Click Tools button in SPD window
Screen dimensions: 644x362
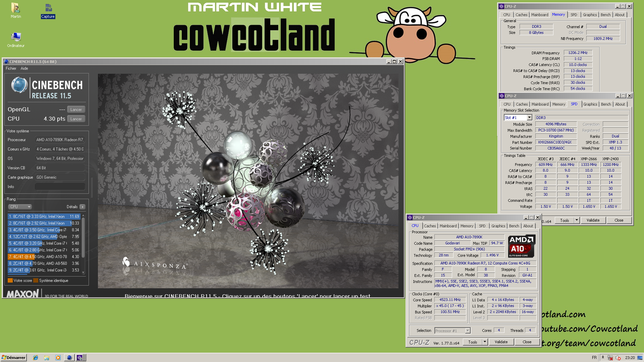pyautogui.click(x=565, y=220)
